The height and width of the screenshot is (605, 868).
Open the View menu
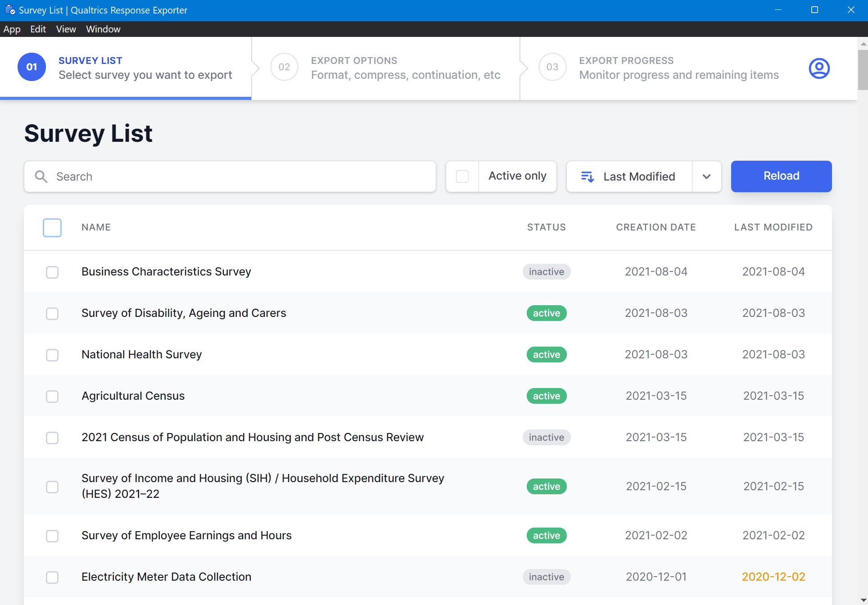pos(66,29)
